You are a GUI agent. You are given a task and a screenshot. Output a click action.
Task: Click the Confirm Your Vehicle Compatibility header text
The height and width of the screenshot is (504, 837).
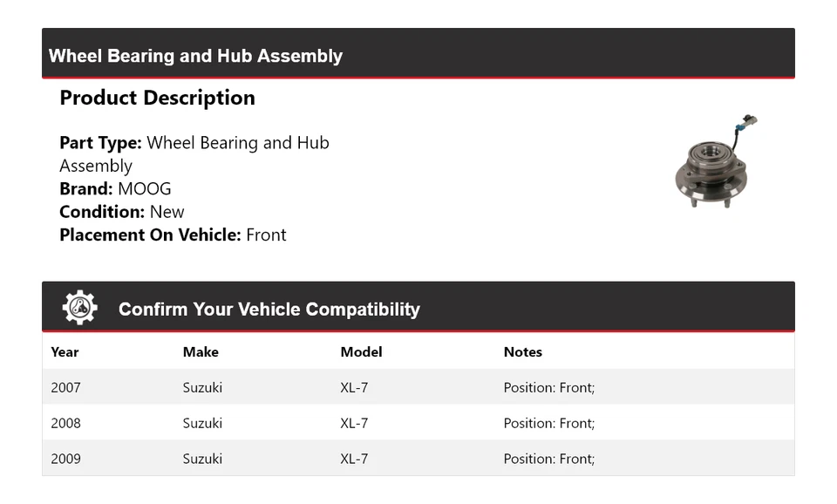[269, 310]
